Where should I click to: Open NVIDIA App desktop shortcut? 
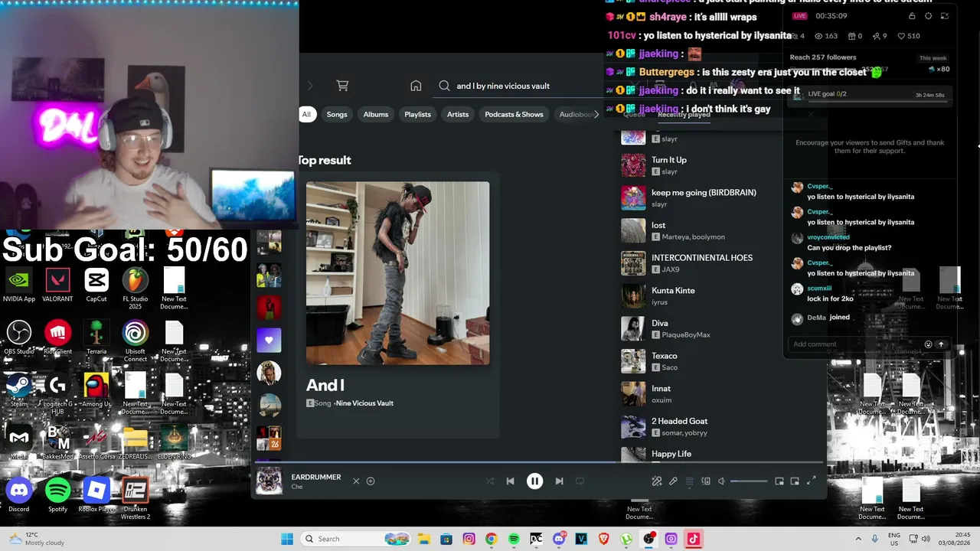pyautogui.click(x=19, y=286)
